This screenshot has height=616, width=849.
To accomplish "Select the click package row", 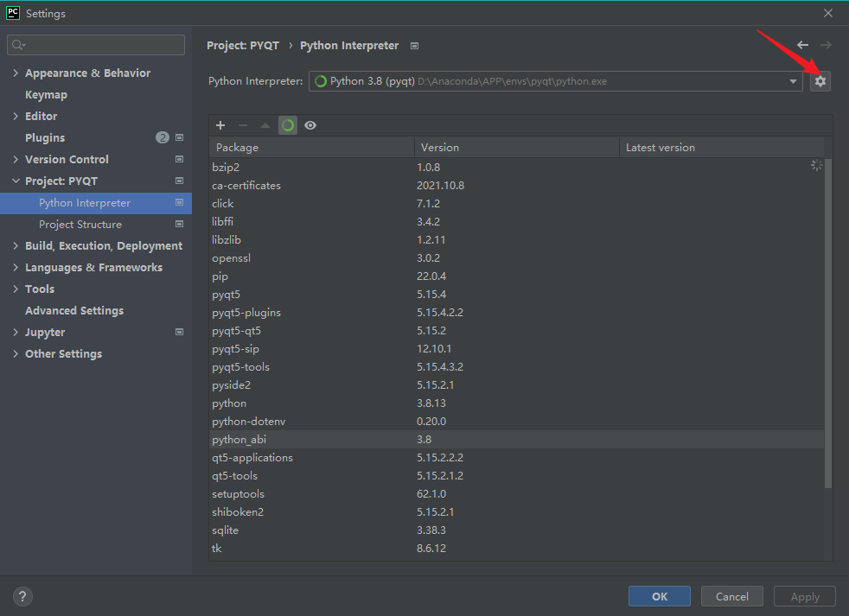I will pyautogui.click(x=516, y=204).
